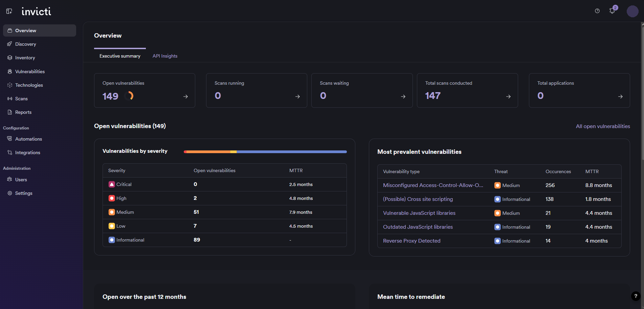Image resolution: width=644 pixels, height=309 pixels.
Task: Open Outdated JavaScript libraries link
Action: click(418, 227)
